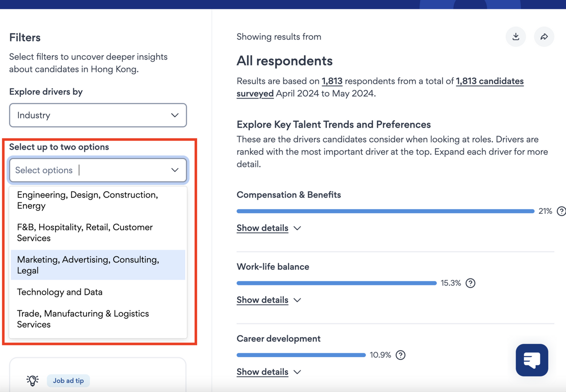Click the underlined 1,813 respondents number

(x=332, y=81)
